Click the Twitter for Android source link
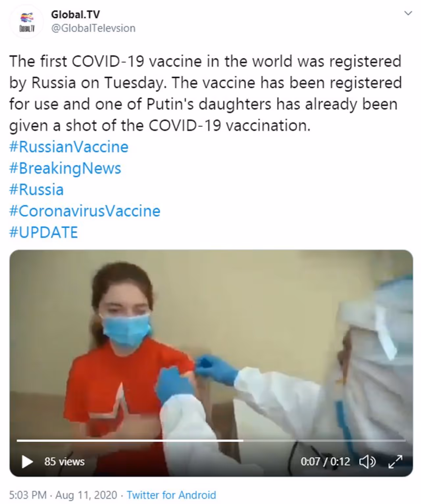This screenshot has height=504, width=421. 171,495
